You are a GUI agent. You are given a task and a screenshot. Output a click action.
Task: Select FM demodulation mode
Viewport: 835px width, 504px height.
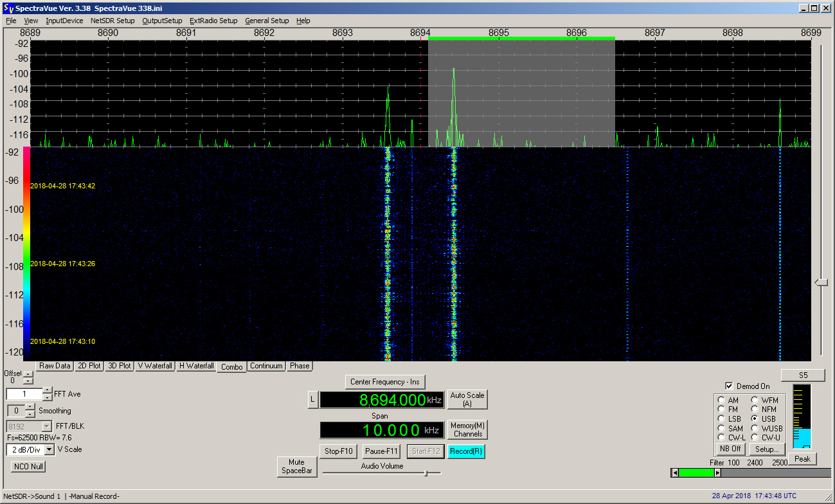pyautogui.click(x=721, y=409)
